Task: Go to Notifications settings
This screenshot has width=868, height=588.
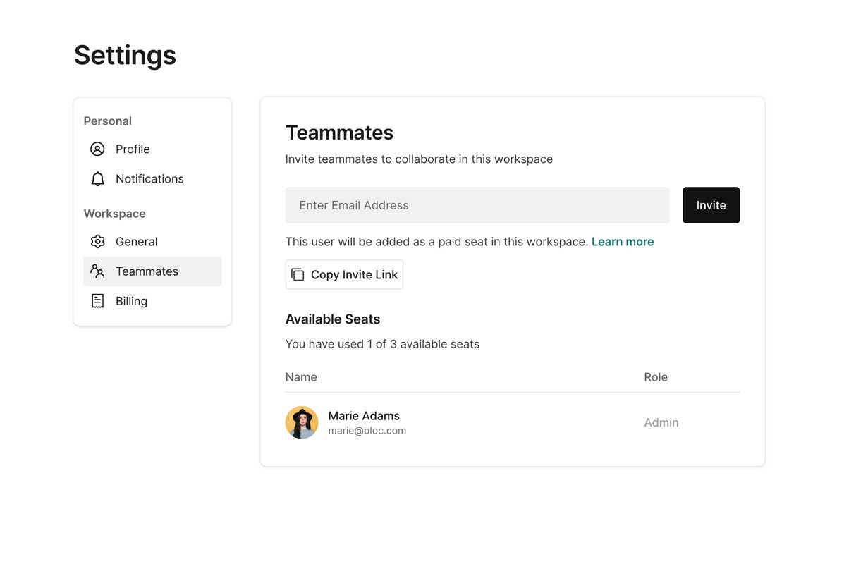Action: (x=149, y=179)
